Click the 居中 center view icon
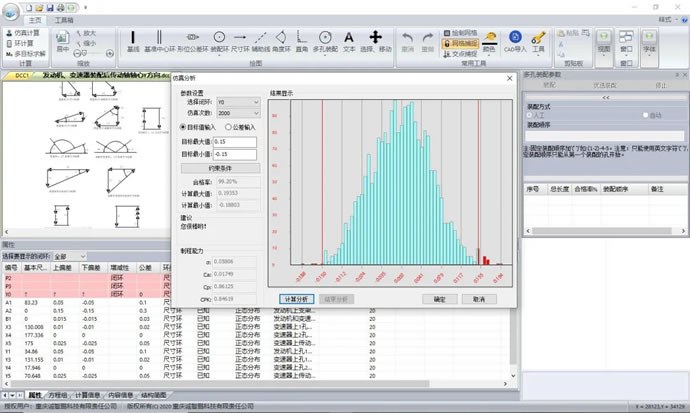The height and width of the screenshot is (413, 690). [63, 41]
